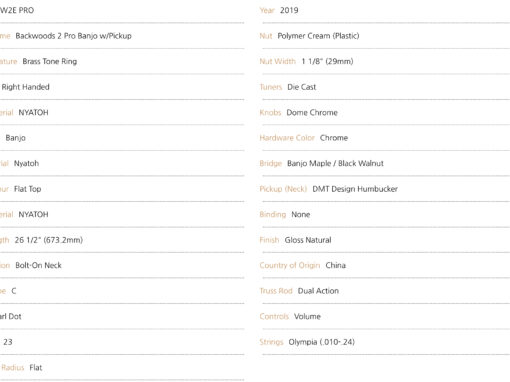
Task: Select the Brass Tone Ring feature text
Action: point(50,61)
